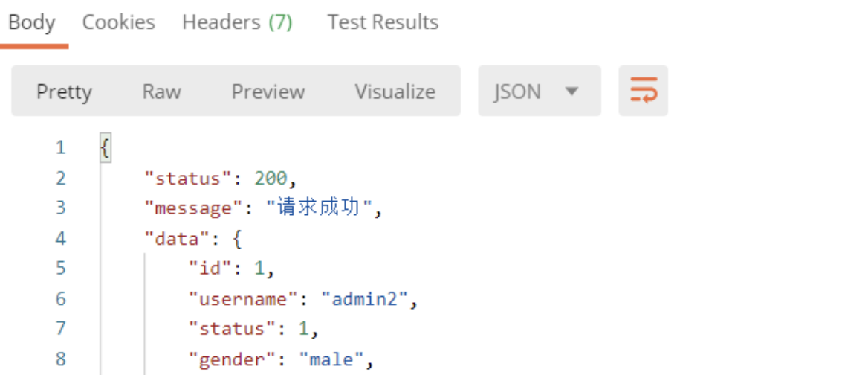Image resolution: width=868 pixels, height=375 pixels.
Task: Click the "message" key in the response
Action: 188,208
